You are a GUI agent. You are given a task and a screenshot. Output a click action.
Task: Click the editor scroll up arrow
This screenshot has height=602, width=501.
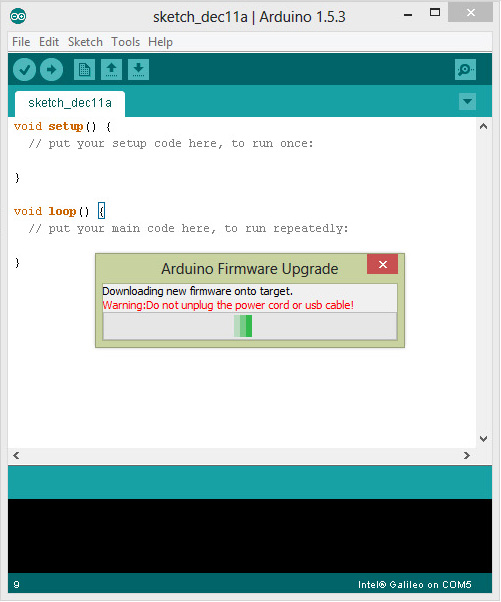pos(484,126)
